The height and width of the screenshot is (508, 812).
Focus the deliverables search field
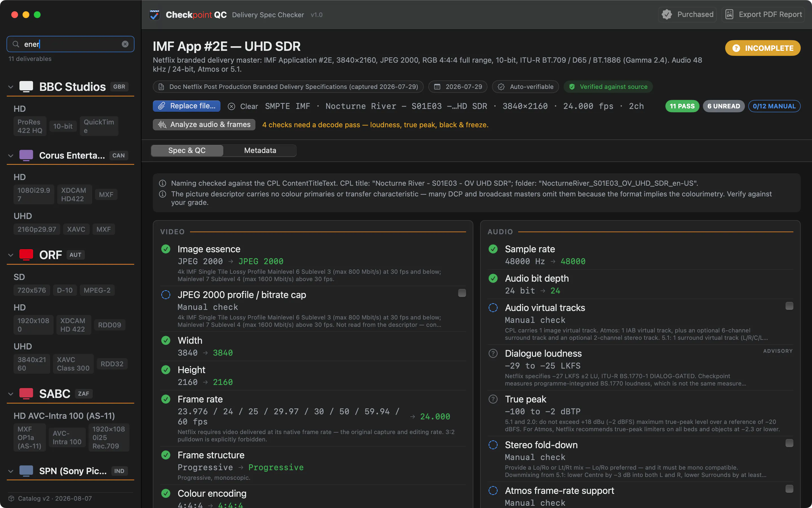70,44
